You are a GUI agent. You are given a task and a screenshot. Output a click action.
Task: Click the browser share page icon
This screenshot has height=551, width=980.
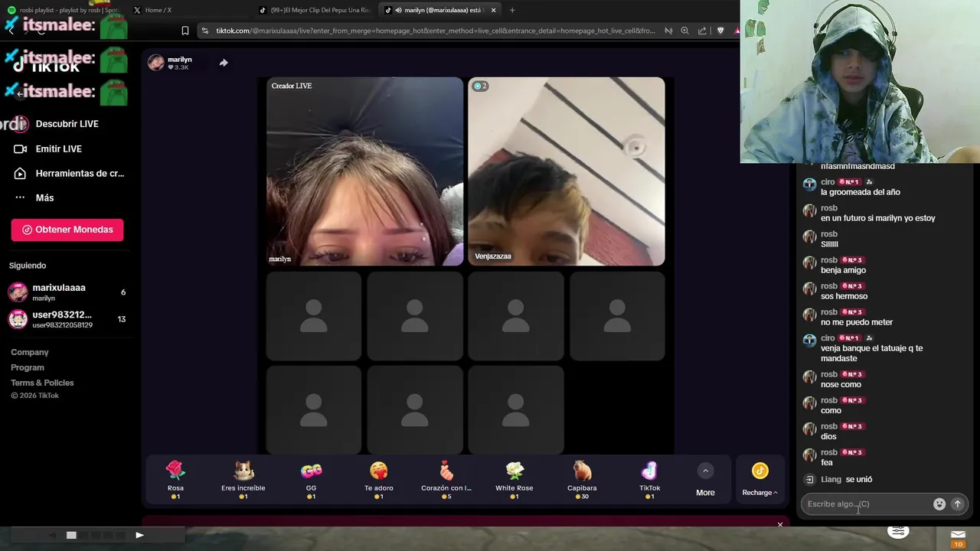(x=702, y=31)
